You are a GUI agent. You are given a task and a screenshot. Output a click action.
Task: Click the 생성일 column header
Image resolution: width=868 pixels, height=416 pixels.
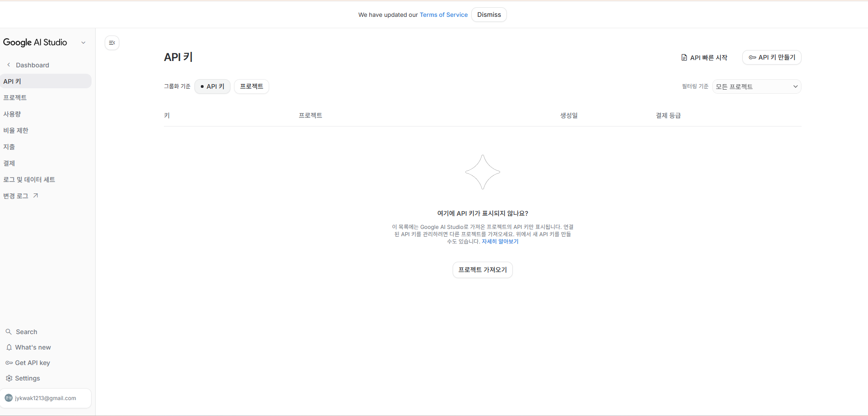pyautogui.click(x=569, y=116)
